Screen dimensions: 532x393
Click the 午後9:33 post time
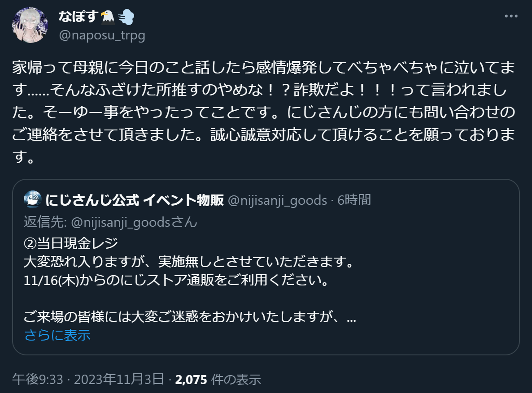pyautogui.click(x=38, y=380)
